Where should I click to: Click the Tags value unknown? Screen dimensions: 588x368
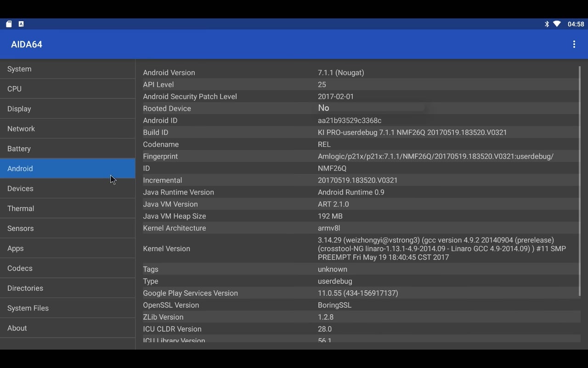(333, 270)
